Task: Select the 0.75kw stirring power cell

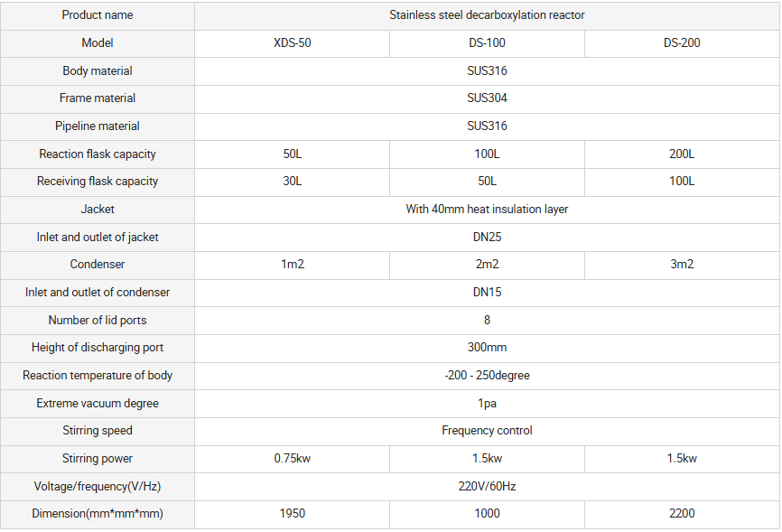Action: click(x=292, y=458)
